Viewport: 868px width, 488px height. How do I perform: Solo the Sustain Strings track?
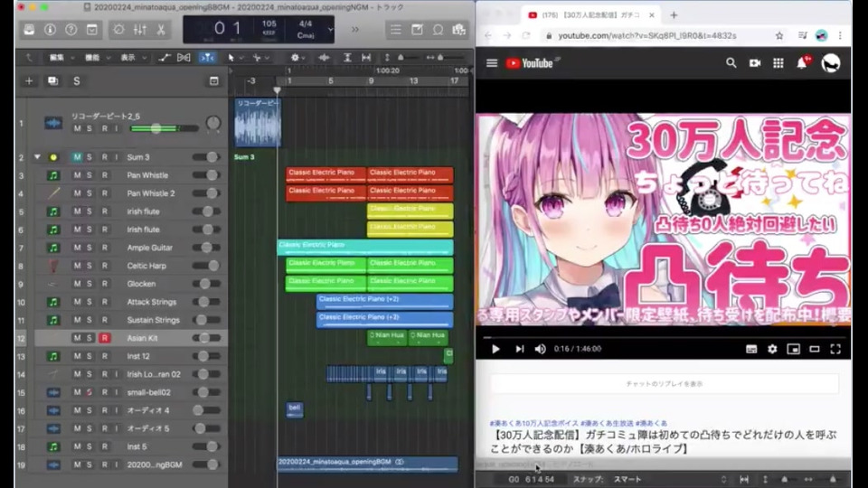coord(90,320)
